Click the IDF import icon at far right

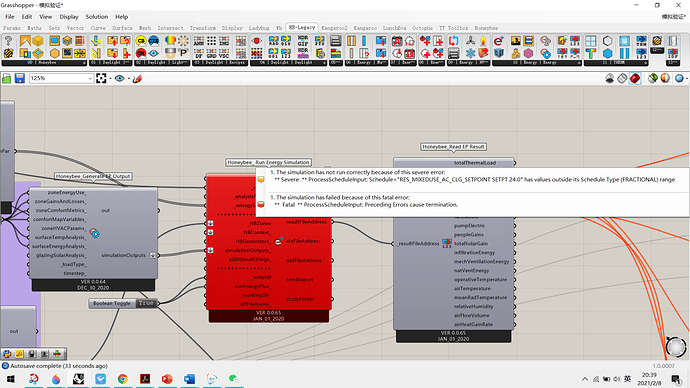(x=673, y=54)
